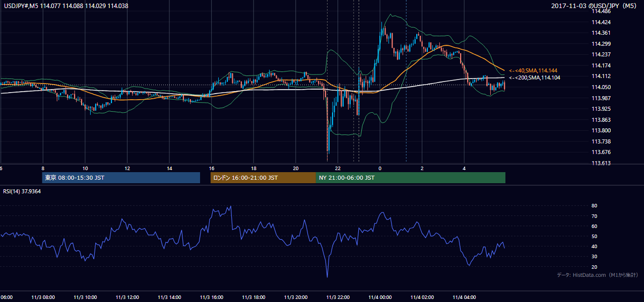Click the 11/3 16:00 time label
Screen dimensions: 644x302
coord(212,297)
